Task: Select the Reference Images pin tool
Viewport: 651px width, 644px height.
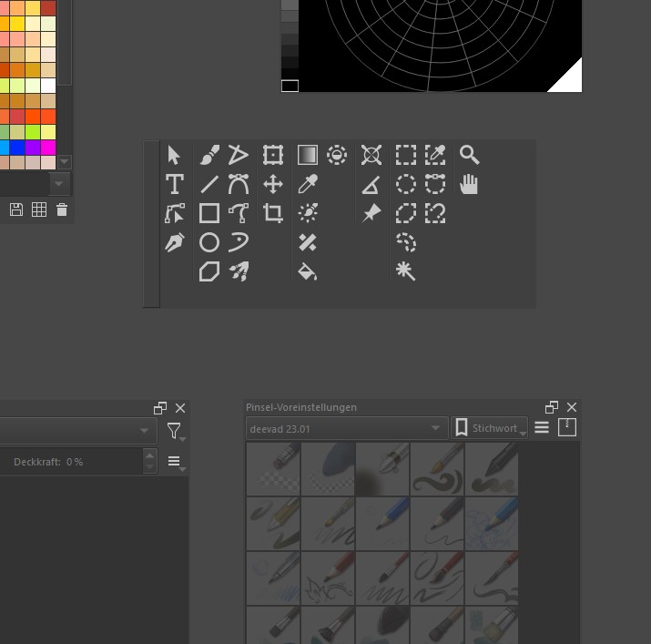Action: (x=371, y=213)
